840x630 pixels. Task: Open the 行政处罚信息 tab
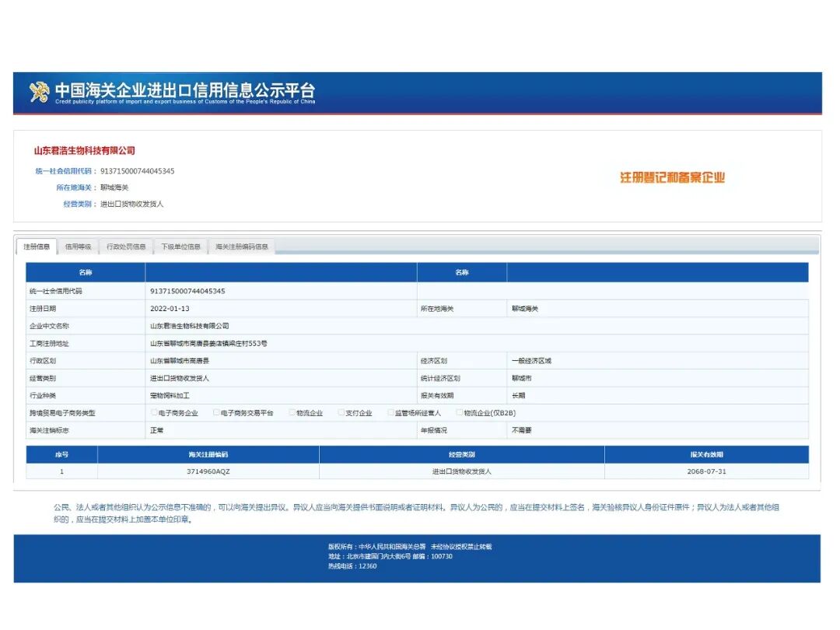click(125, 246)
